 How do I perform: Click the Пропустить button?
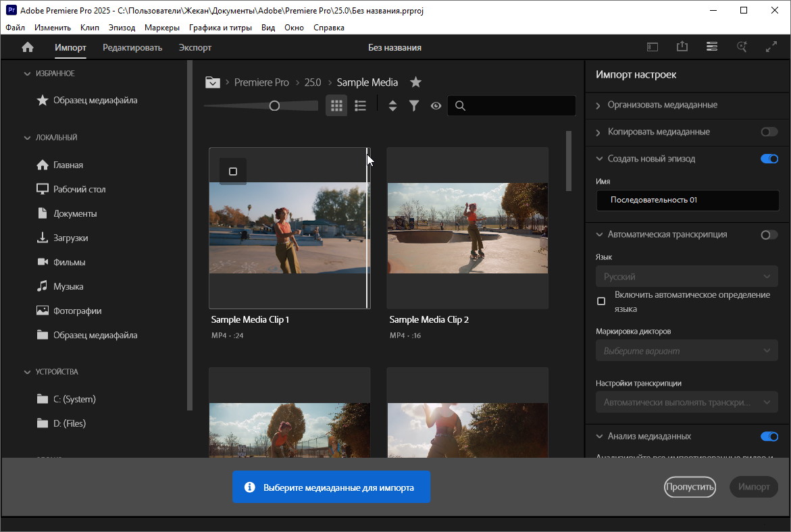click(x=690, y=487)
